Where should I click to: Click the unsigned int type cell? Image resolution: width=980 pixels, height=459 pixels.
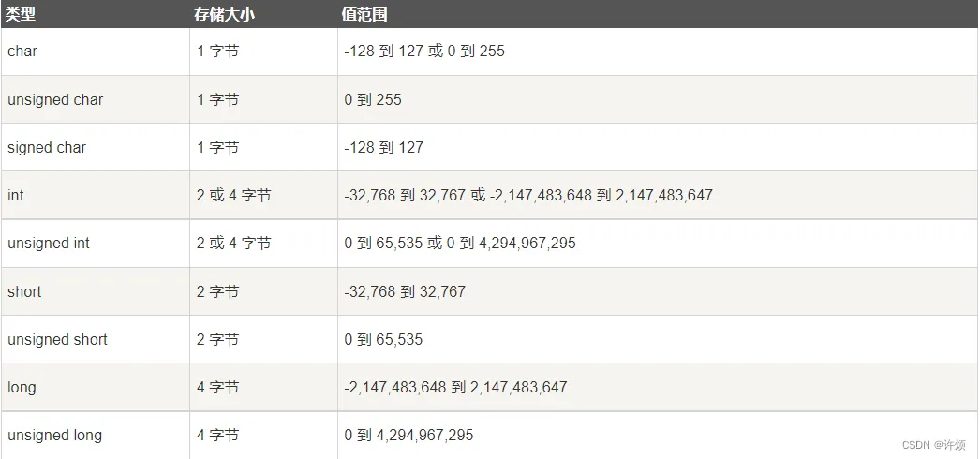click(x=49, y=244)
